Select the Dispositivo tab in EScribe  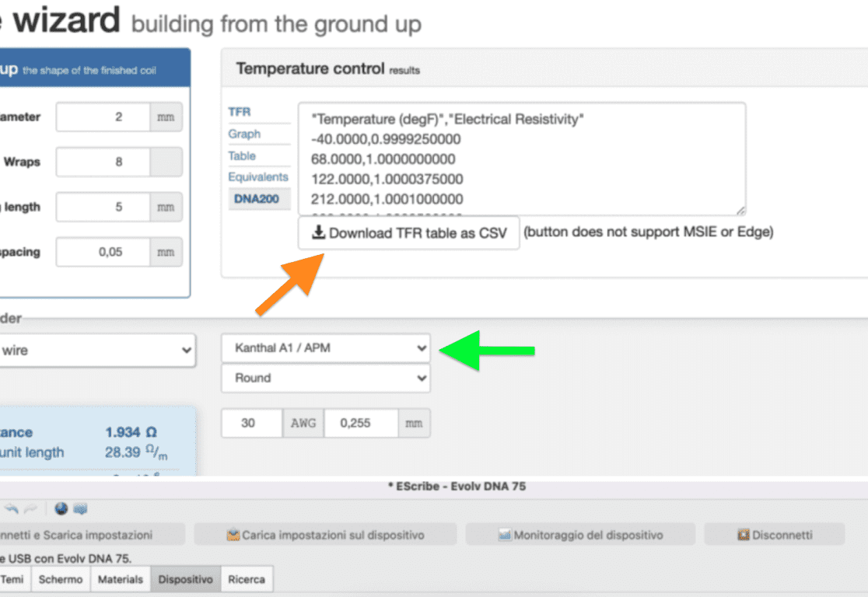pos(185,579)
